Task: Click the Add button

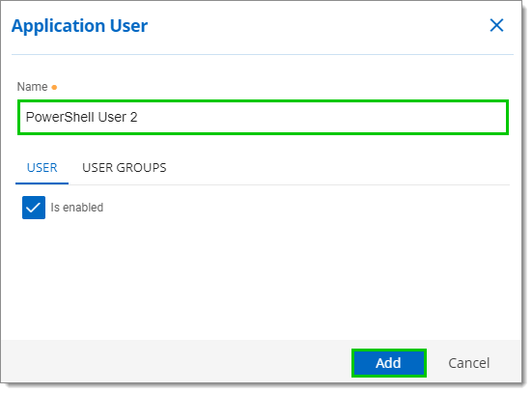Action: (x=389, y=363)
